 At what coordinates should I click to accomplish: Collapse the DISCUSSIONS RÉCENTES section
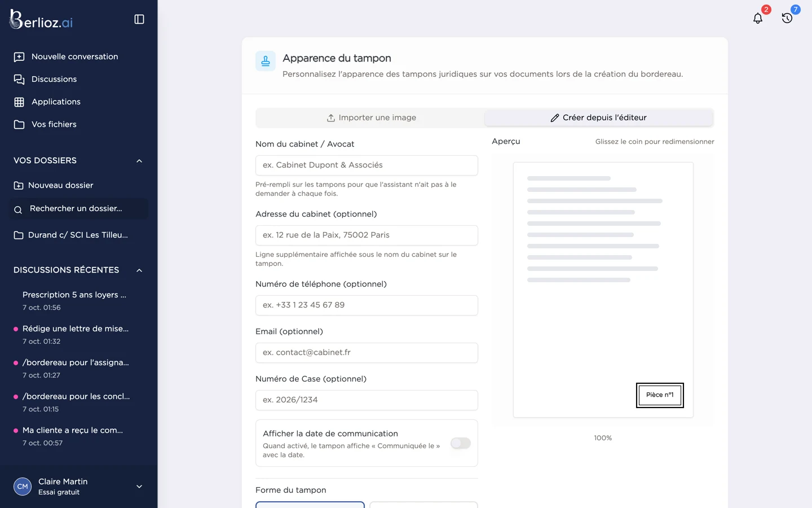139,270
